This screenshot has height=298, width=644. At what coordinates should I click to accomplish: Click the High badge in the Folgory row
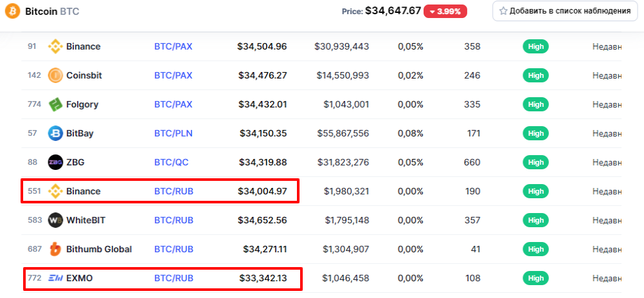pyautogui.click(x=535, y=104)
